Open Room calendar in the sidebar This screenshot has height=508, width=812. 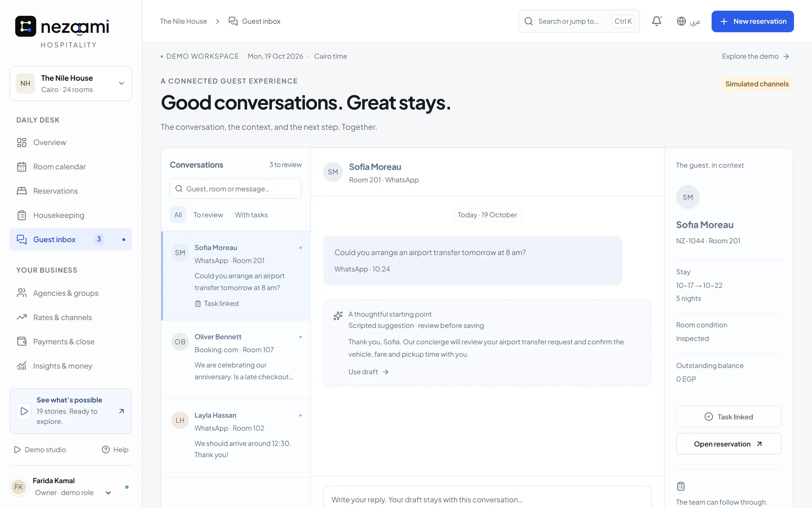pyautogui.click(x=71, y=167)
